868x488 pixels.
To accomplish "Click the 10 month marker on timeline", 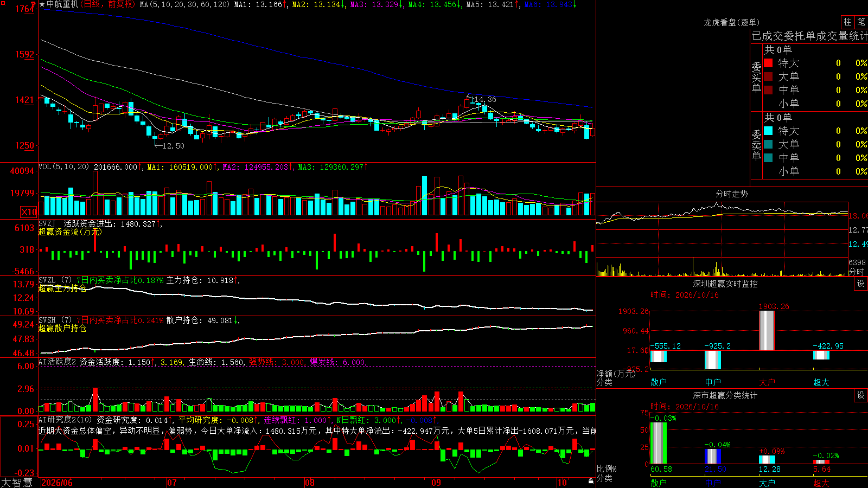I will (562, 483).
